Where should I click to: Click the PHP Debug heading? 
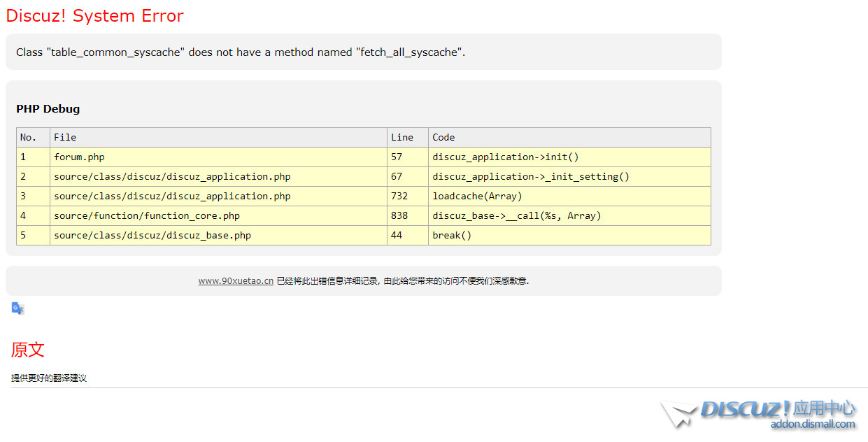pyautogui.click(x=48, y=109)
